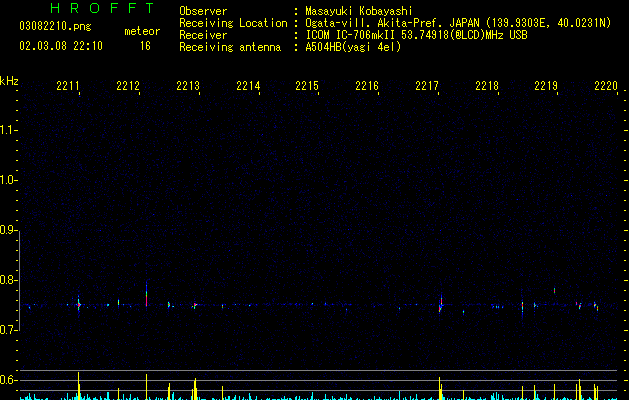
Task: Click the 0.7 kHz axis label
Action: [9, 330]
